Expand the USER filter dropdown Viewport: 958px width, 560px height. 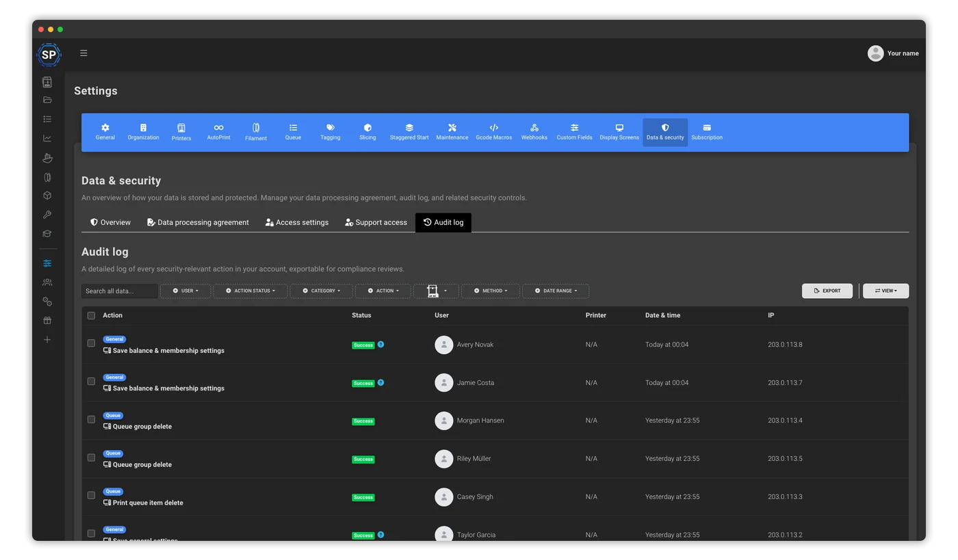click(185, 291)
